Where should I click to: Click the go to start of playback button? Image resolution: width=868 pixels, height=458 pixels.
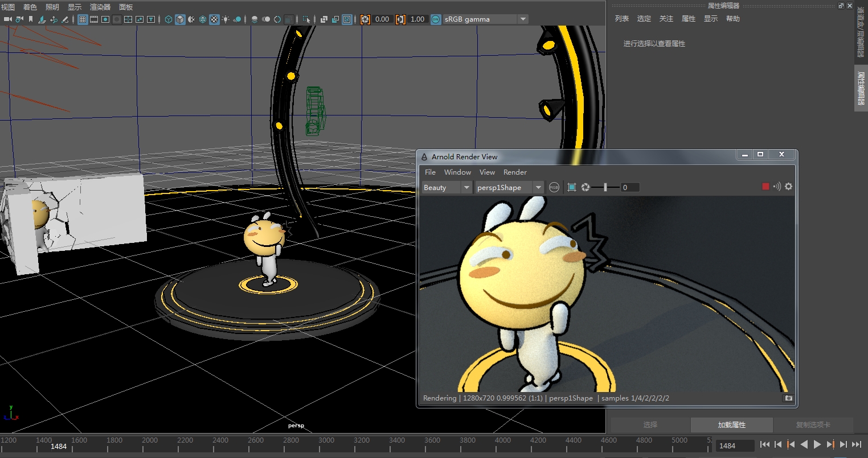(x=765, y=444)
